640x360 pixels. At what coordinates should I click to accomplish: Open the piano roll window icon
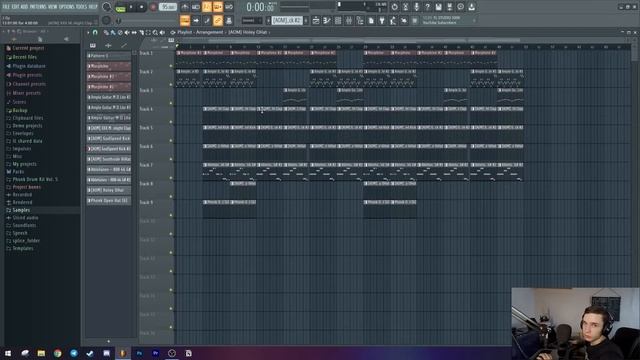pos(327,20)
